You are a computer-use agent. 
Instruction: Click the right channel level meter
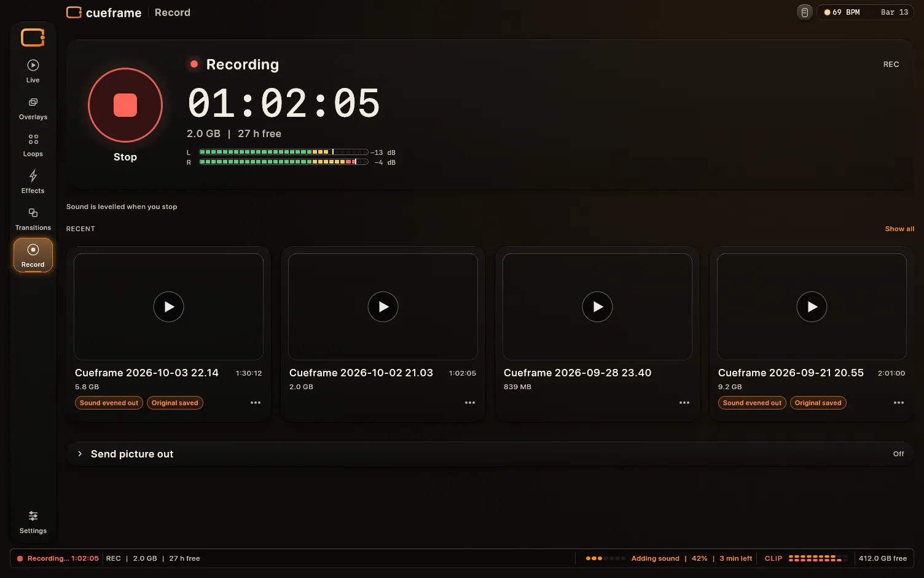click(x=284, y=162)
